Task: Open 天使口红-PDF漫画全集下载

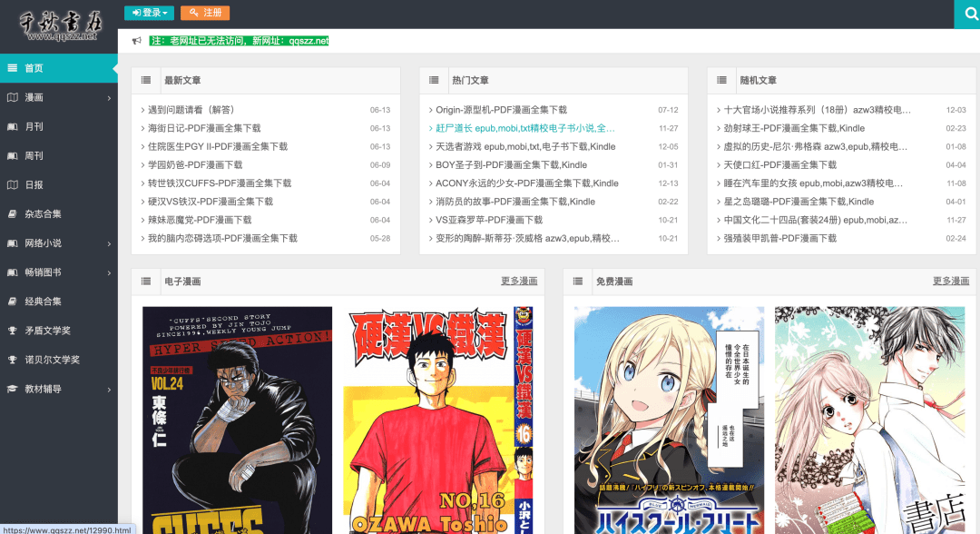Action: point(780,164)
